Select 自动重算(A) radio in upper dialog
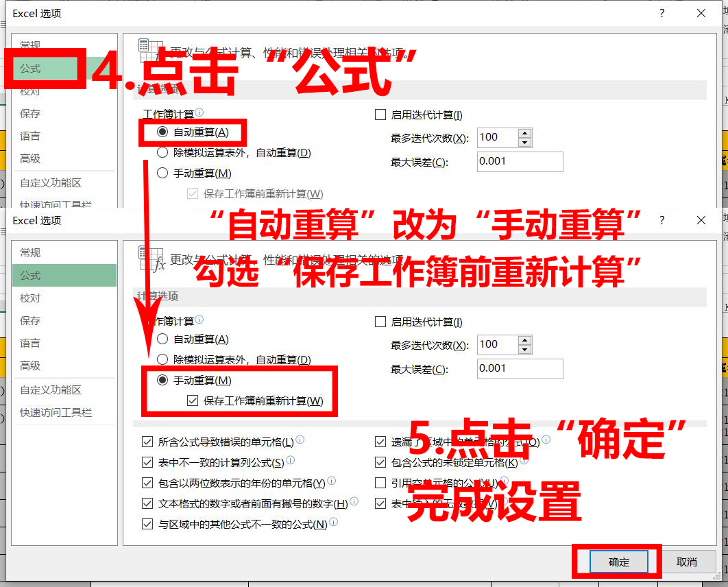The image size is (728, 587). (162, 132)
